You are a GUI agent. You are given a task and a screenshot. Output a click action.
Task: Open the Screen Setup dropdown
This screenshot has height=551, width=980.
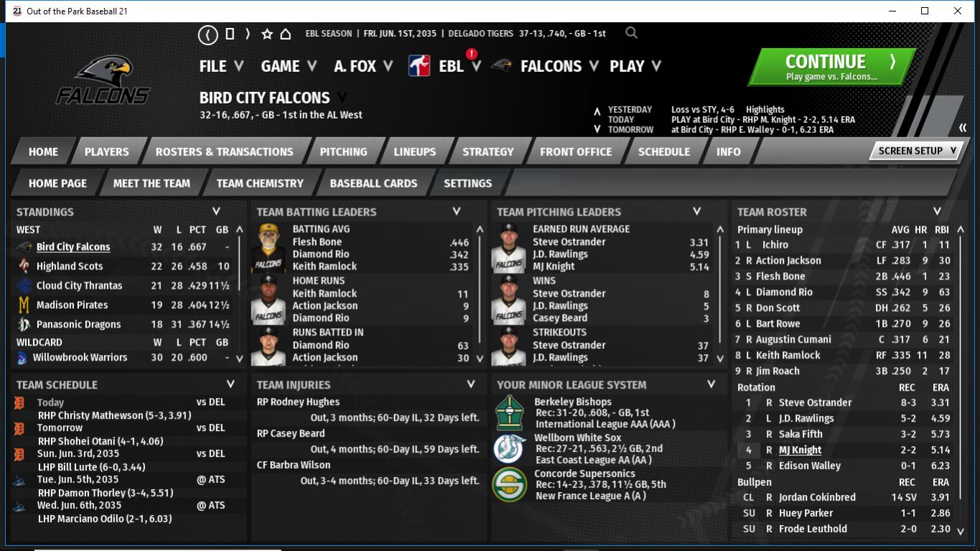[x=917, y=151]
